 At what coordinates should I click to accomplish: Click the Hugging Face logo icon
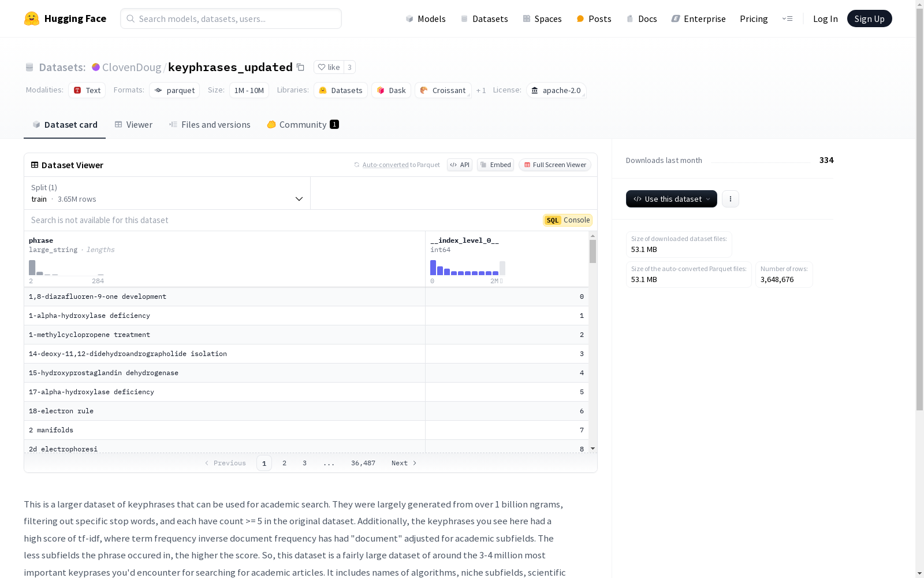tap(32, 18)
